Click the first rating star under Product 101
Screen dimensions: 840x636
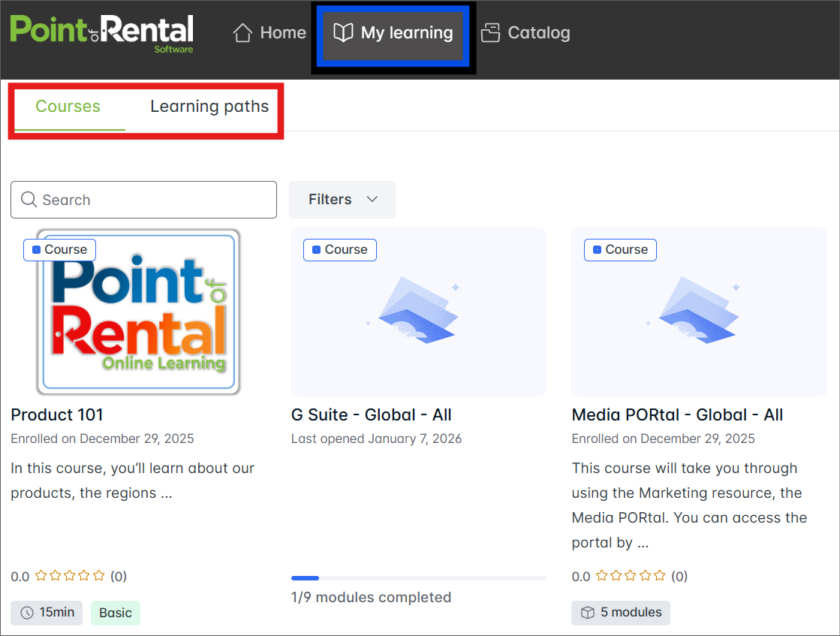pyautogui.click(x=41, y=576)
